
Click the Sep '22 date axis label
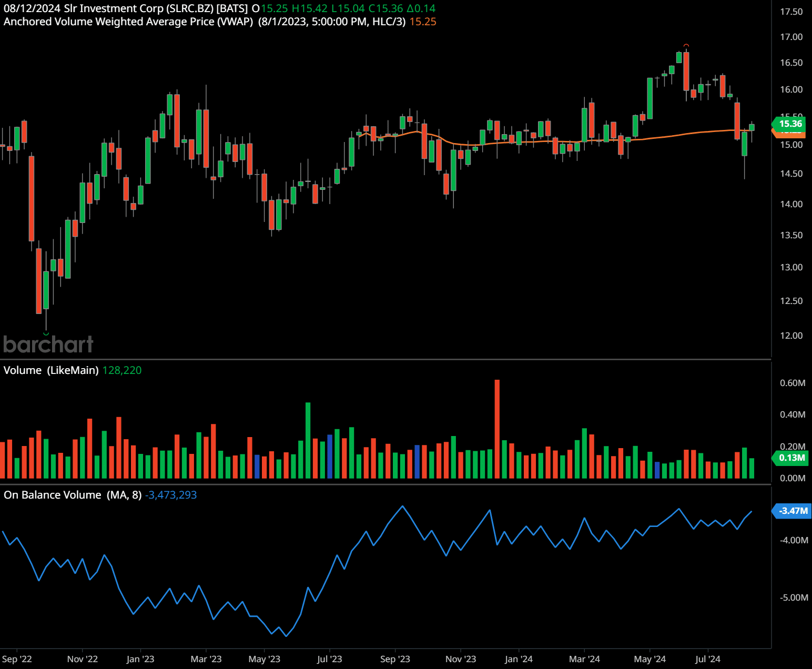click(17, 659)
